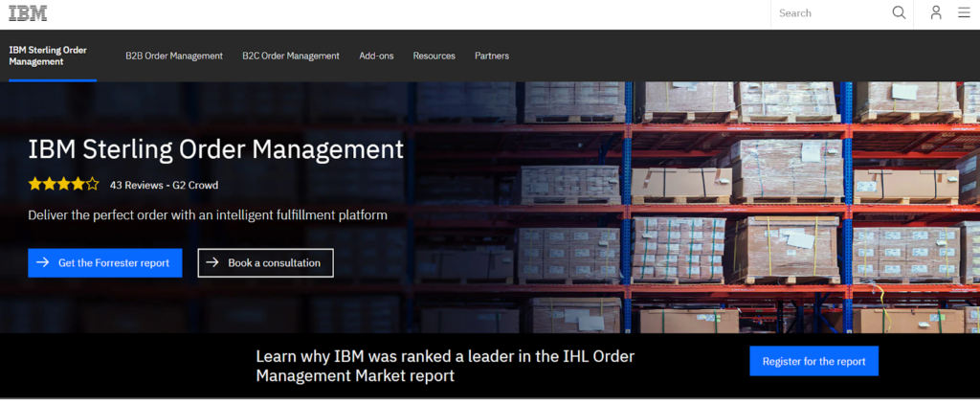Screen dimensions: 980x404
Task: Open the user profile icon
Action: tap(936, 12)
